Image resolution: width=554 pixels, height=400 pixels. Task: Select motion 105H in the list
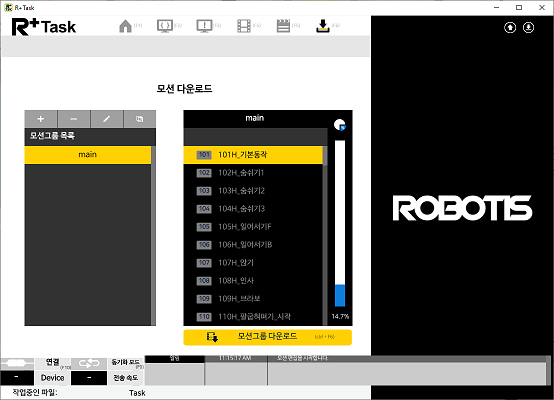(253, 227)
